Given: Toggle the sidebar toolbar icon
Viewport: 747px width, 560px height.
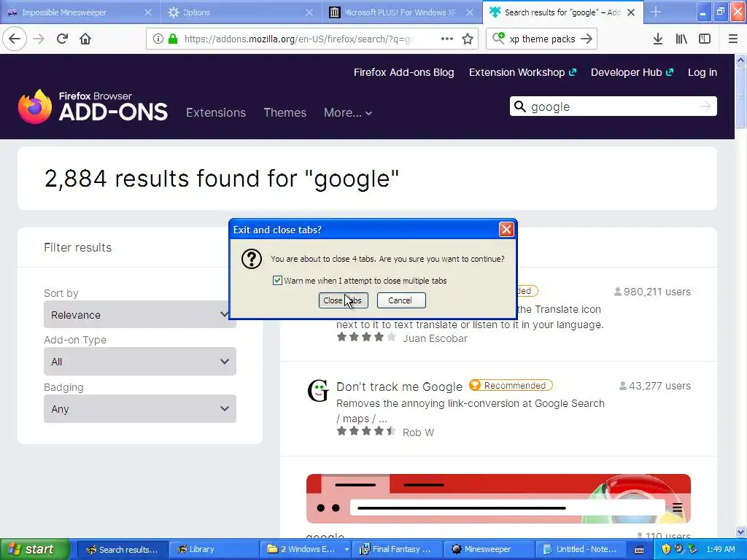Looking at the screenshot, I should click(x=705, y=39).
